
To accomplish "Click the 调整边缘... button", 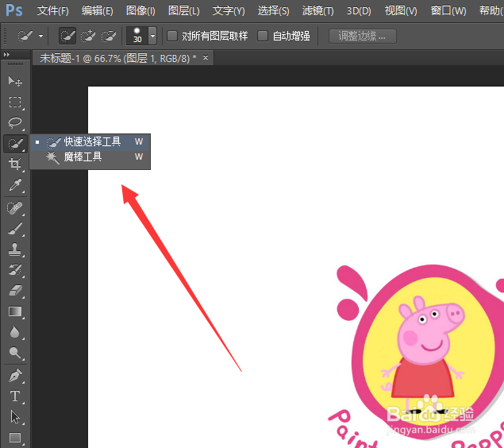I will (x=362, y=36).
